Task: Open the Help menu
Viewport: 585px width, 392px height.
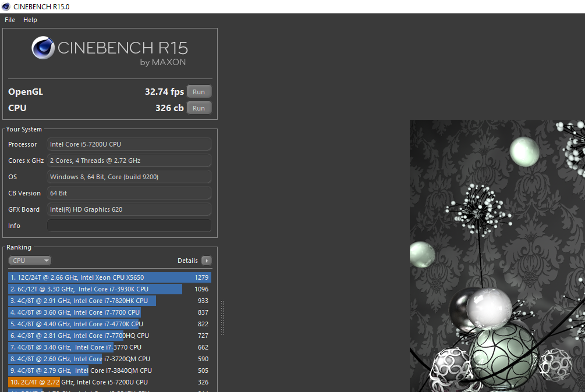Action: coord(30,20)
